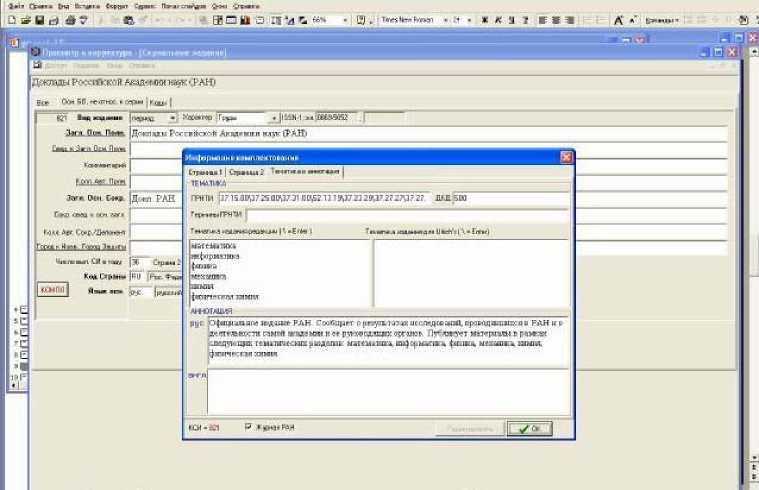Focus the ДКД field containing 500
Viewport: 759px width, 490px height.
pos(510,198)
